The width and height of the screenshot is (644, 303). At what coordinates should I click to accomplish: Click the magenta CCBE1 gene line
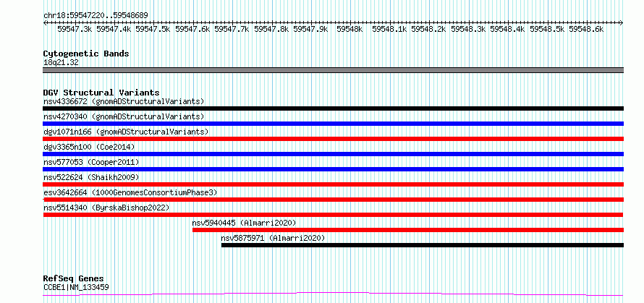[x=334, y=294]
